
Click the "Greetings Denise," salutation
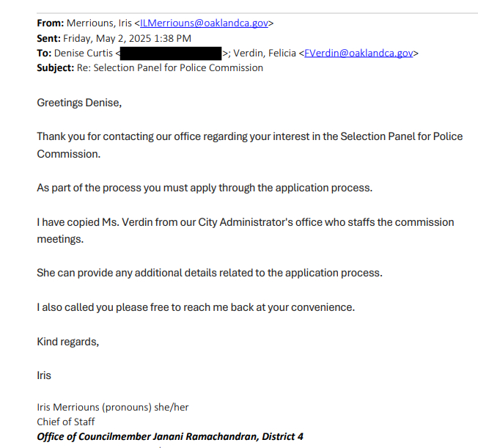(79, 103)
